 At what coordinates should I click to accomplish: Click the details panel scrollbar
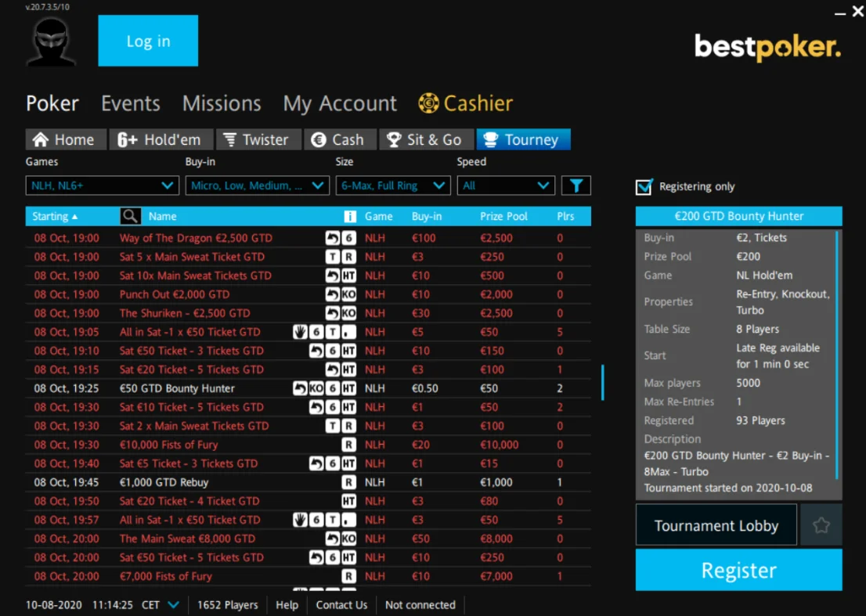(x=838, y=355)
